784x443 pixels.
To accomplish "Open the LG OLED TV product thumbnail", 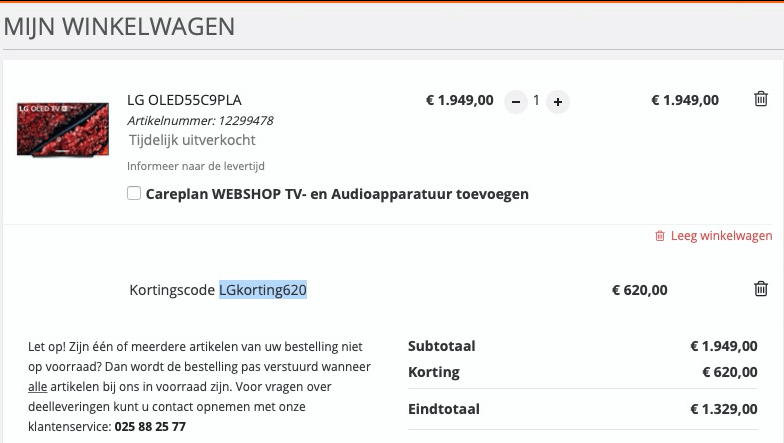I will [x=63, y=128].
